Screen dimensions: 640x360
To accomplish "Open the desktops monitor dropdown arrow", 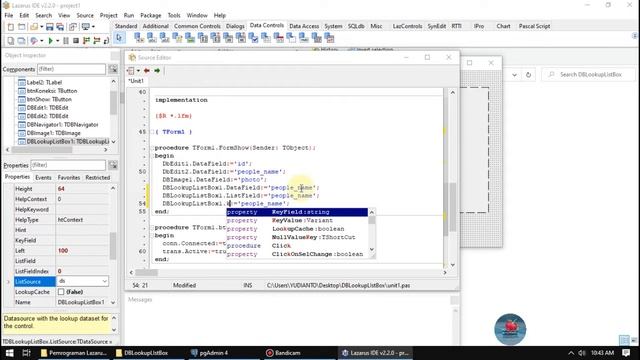I will click(93, 27).
